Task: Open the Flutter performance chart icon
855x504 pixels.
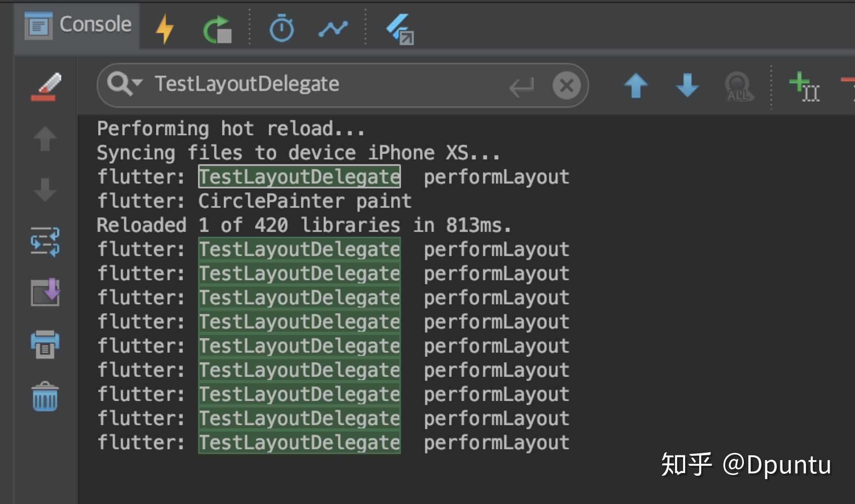Action: 333,29
